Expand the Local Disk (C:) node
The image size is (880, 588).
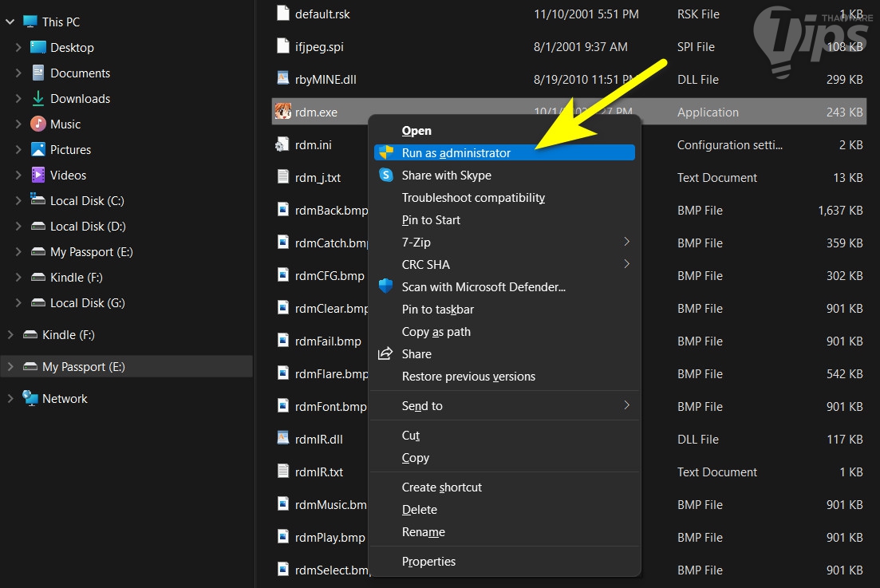18,200
